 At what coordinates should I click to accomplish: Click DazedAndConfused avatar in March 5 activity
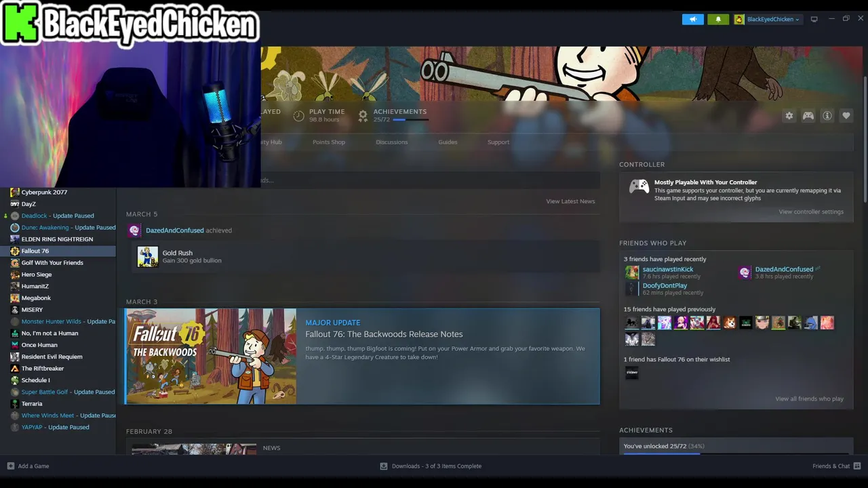[x=134, y=230]
